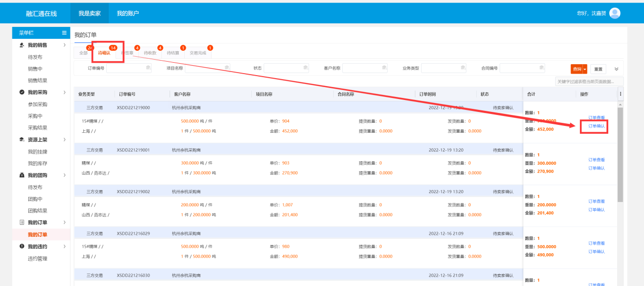The image size is (644, 286).
Task: Open 采购结果 in the sidebar
Action: (x=38, y=128)
